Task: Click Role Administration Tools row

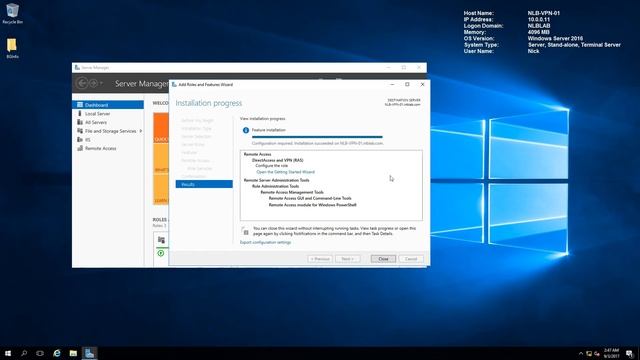Action: coord(275,186)
